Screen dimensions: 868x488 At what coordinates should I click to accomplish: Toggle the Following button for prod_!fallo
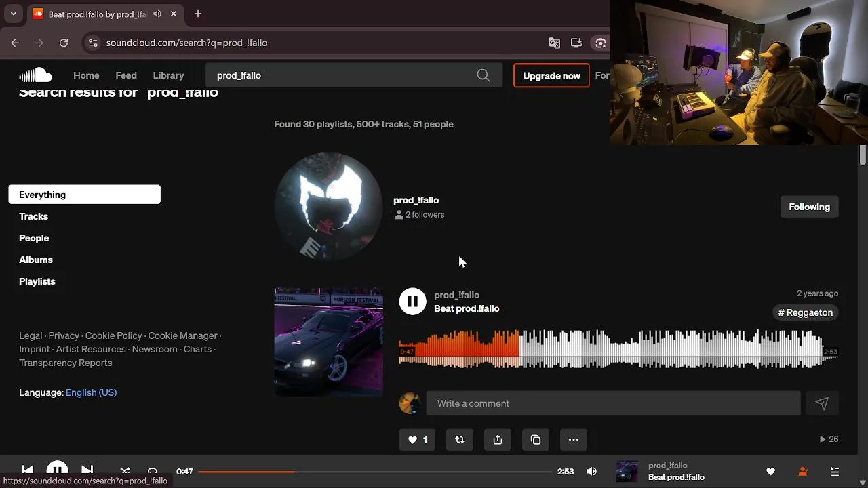tap(809, 207)
